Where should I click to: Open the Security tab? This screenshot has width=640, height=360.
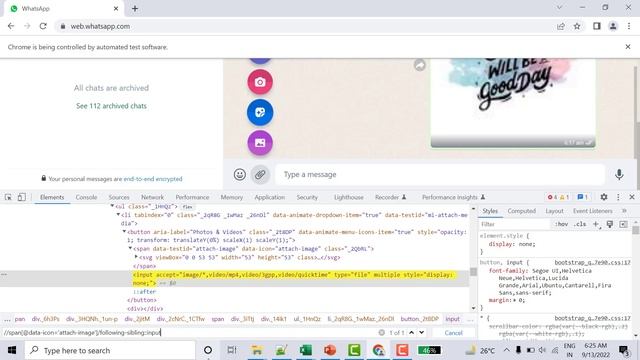[307, 197]
